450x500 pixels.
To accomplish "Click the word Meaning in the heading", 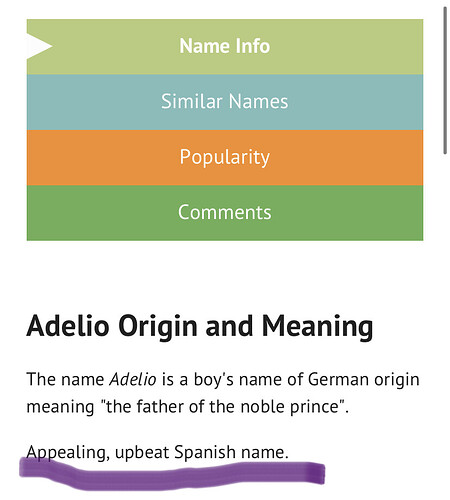I will point(317,327).
